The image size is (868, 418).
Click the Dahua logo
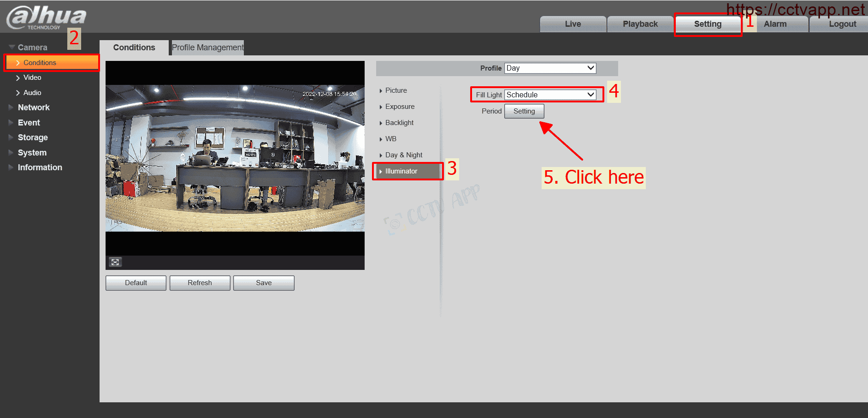46,18
